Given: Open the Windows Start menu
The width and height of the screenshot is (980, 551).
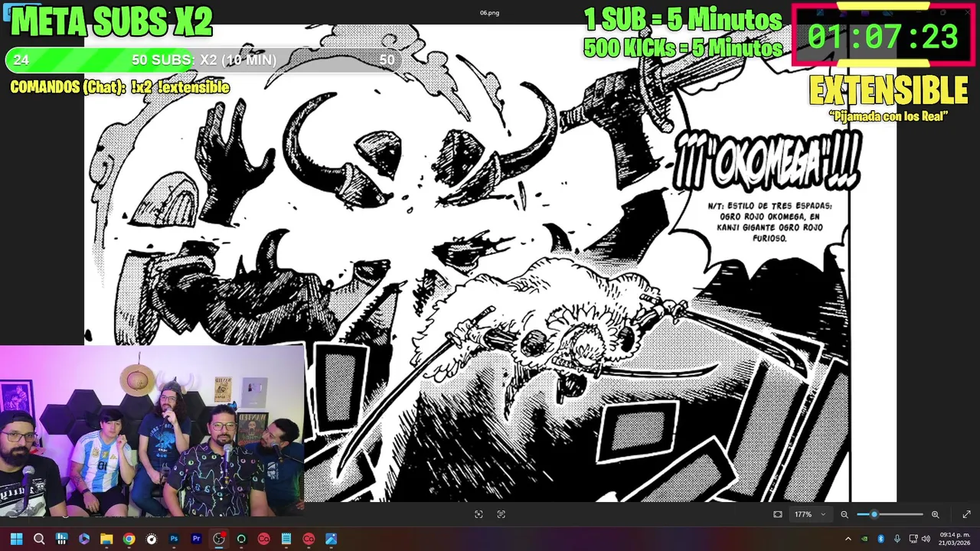Looking at the screenshot, I should (16, 539).
